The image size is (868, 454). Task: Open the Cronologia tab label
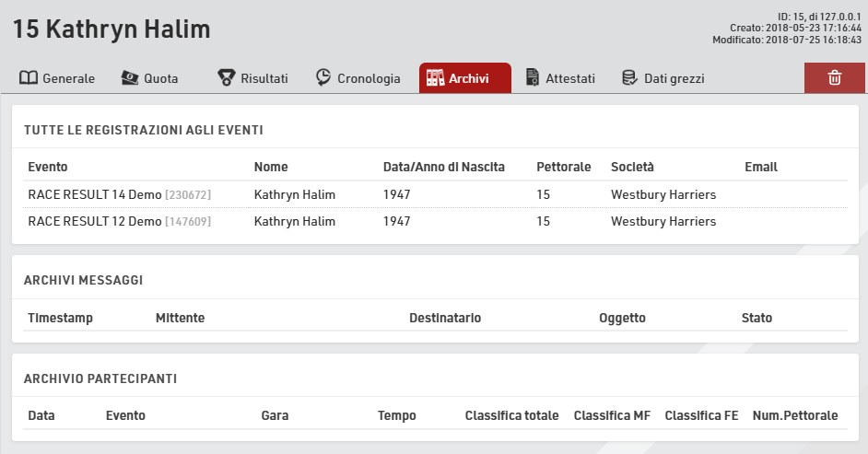[369, 78]
